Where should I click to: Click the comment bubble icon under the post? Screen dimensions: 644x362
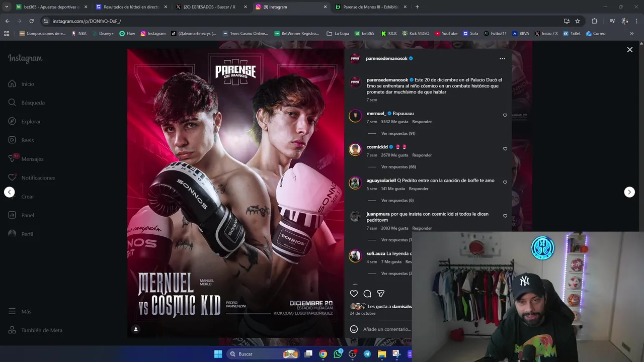[x=367, y=294]
